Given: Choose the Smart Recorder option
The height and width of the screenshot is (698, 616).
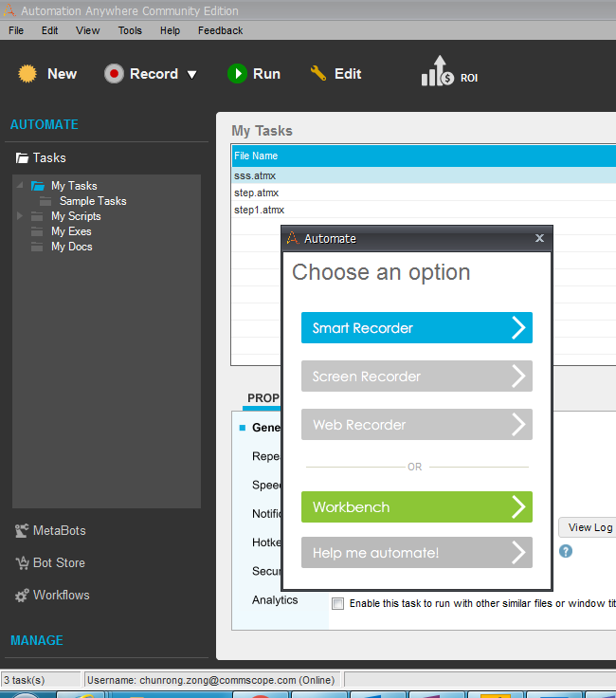Looking at the screenshot, I should click(x=417, y=327).
